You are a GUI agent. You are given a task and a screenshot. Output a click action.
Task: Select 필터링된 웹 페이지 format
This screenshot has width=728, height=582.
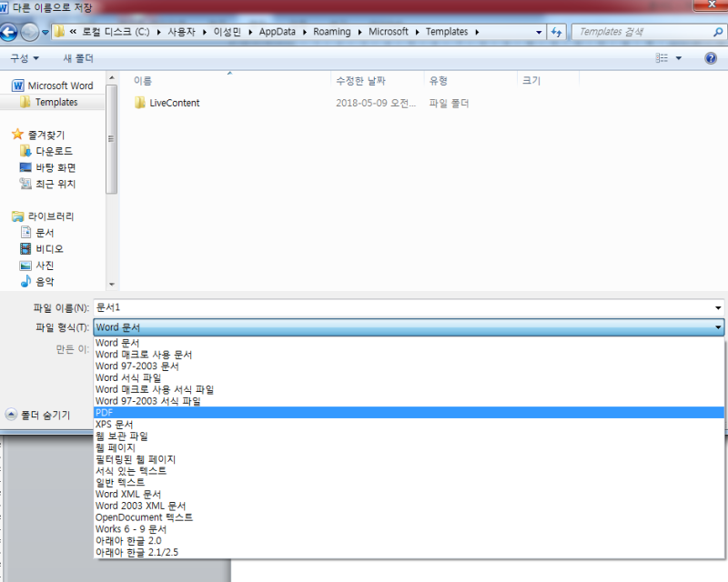point(409,459)
